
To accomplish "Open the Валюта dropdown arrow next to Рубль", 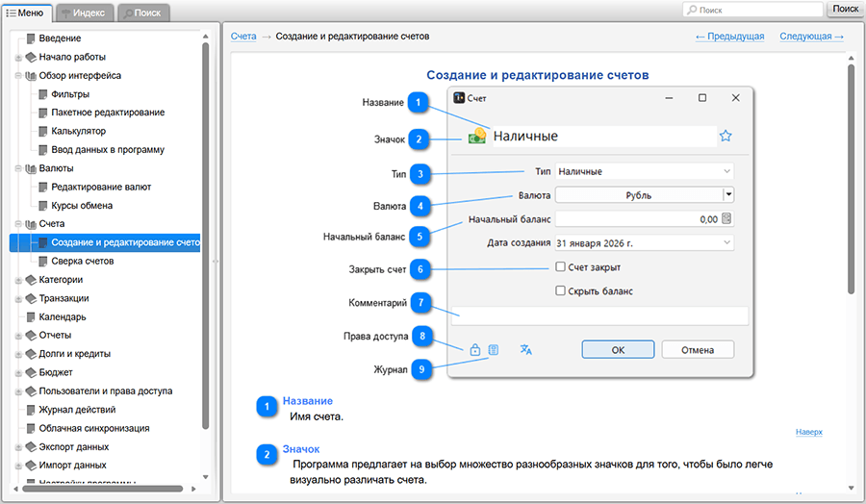I will click(728, 195).
